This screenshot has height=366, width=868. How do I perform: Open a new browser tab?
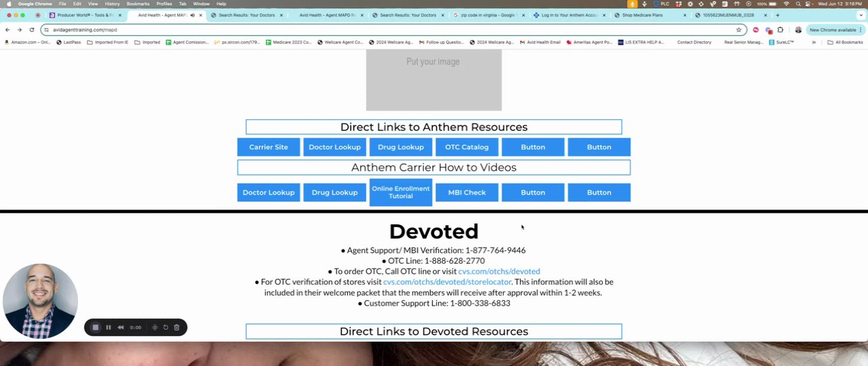tap(777, 15)
